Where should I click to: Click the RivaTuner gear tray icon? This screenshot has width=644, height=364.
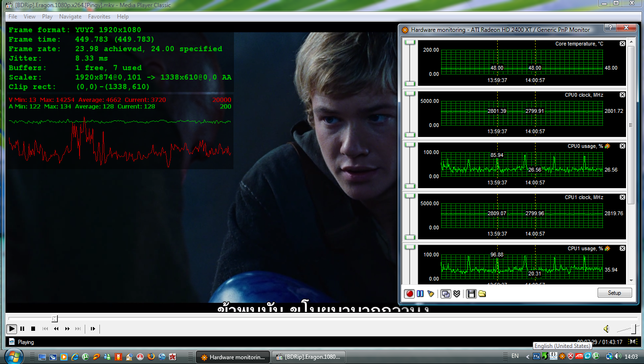point(562,356)
